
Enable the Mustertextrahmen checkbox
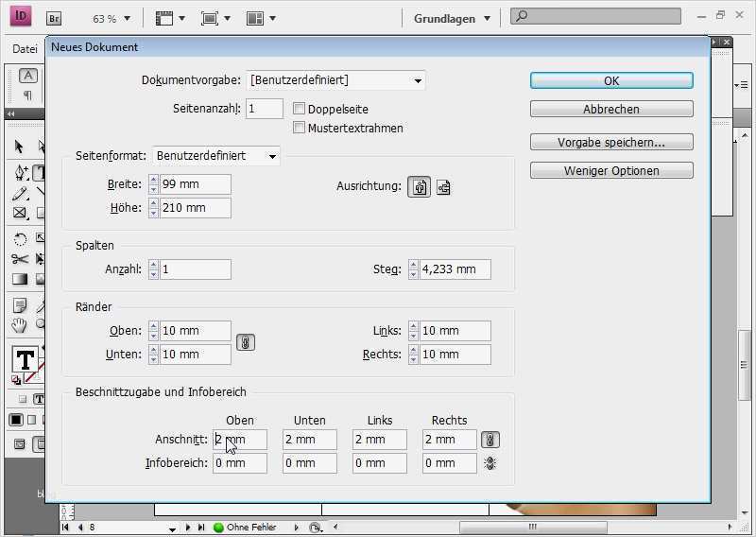click(x=299, y=128)
